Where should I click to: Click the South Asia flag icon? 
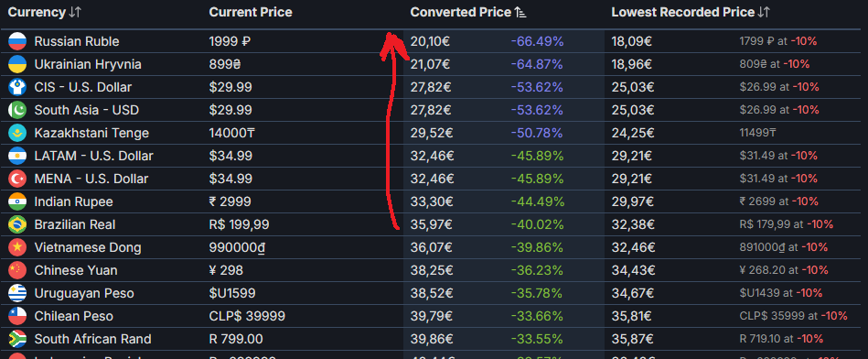pyautogui.click(x=17, y=110)
